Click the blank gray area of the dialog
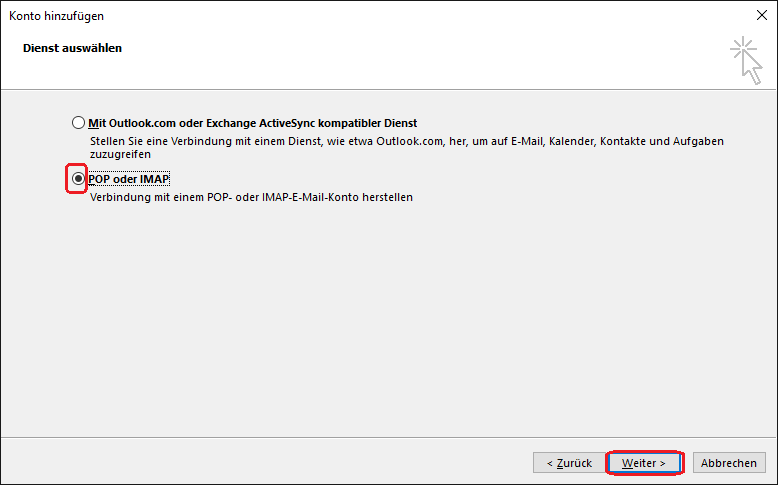The width and height of the screenshot is (778, 485). tap(389, 318)
